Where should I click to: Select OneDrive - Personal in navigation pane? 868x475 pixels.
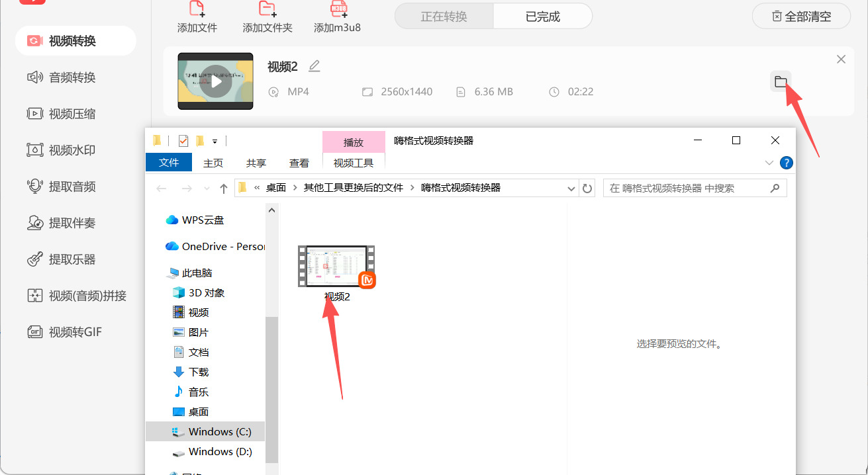(x=215, y=246)
